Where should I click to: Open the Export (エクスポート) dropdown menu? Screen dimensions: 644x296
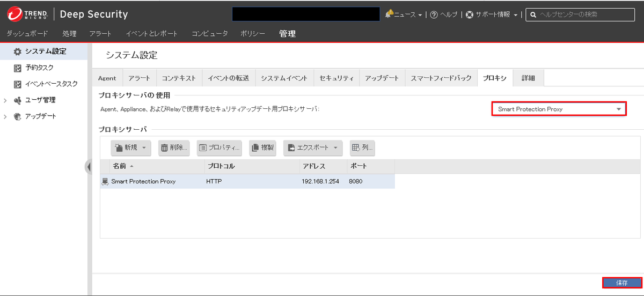point(313,147)
